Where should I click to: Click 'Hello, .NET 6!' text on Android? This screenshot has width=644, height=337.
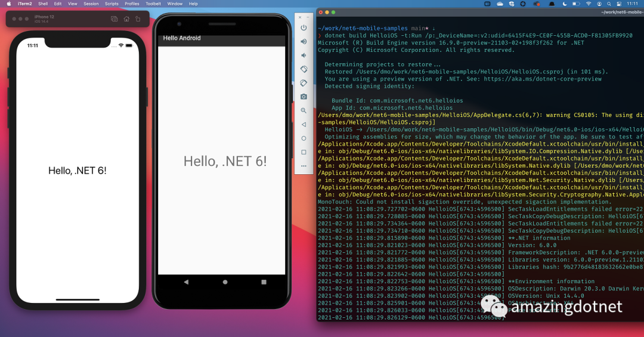[x=225, y=161]
